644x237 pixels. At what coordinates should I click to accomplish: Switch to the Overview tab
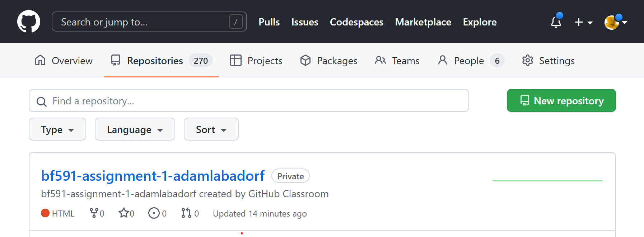(x=64, y=61)
